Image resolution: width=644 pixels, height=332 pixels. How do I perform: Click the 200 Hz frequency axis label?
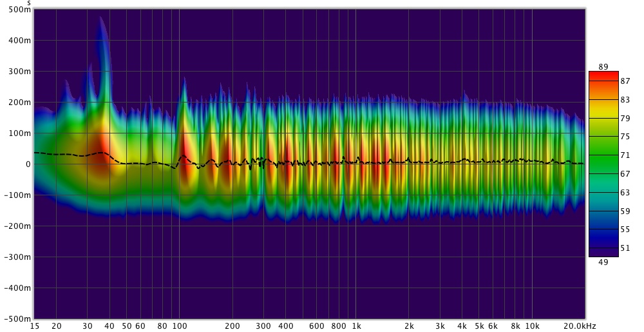[x=232, y=326]
